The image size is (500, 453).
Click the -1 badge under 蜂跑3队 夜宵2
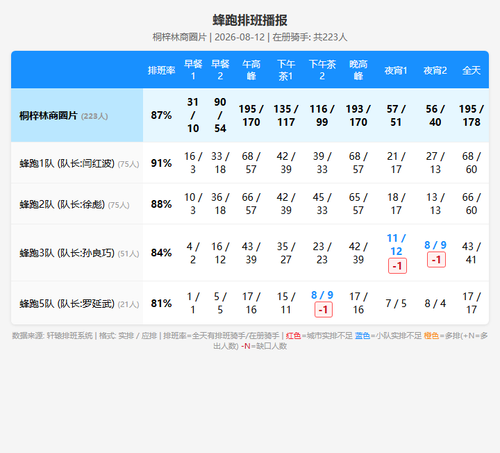[436, 259]
